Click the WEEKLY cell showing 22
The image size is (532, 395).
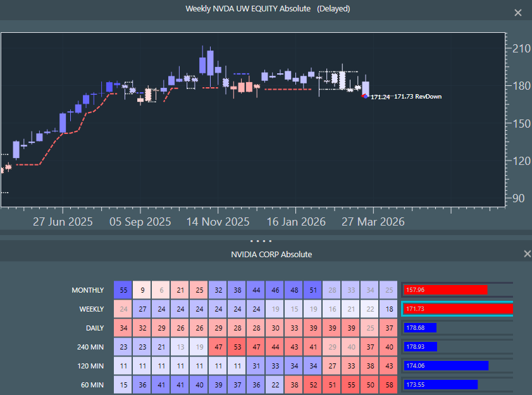point(370,309)
